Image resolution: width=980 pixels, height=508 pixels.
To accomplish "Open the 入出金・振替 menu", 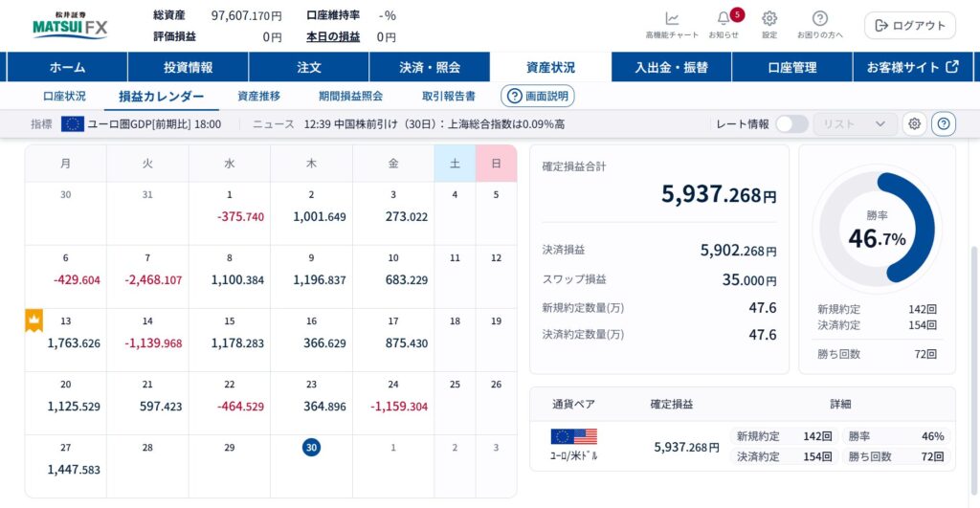I will click(x=671, y=67).
